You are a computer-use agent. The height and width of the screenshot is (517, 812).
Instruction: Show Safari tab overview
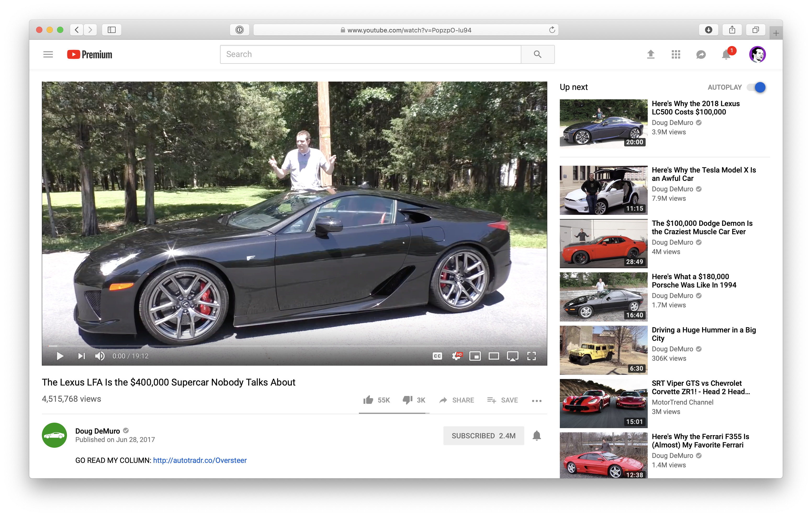click(x=756, y=30)
